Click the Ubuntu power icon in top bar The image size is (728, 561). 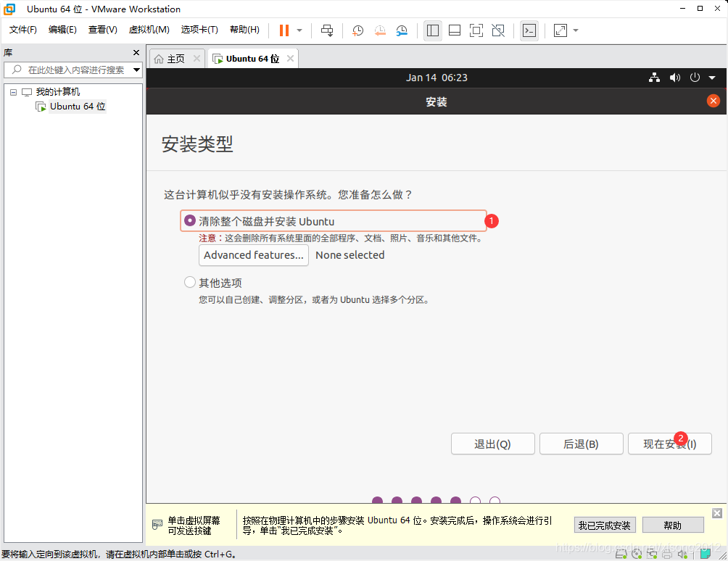click(x=695, y=78)
